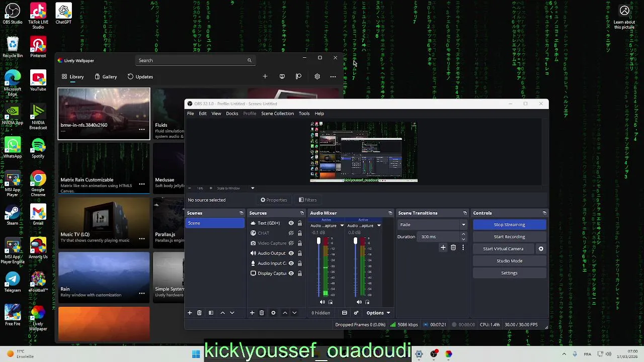Mute the first Audio Mixer channel speaker

(x=323, y=302)
